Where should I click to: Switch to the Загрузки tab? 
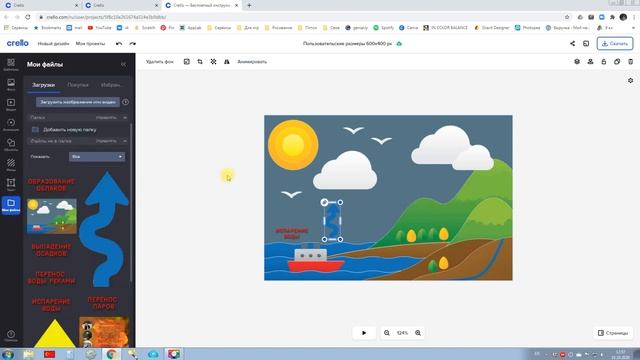pyautogui.click(x=43, y=85)
